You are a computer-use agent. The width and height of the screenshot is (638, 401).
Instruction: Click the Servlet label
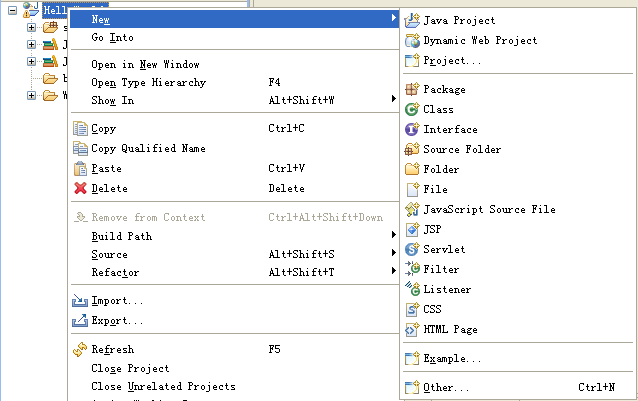(x=444, y=249)
